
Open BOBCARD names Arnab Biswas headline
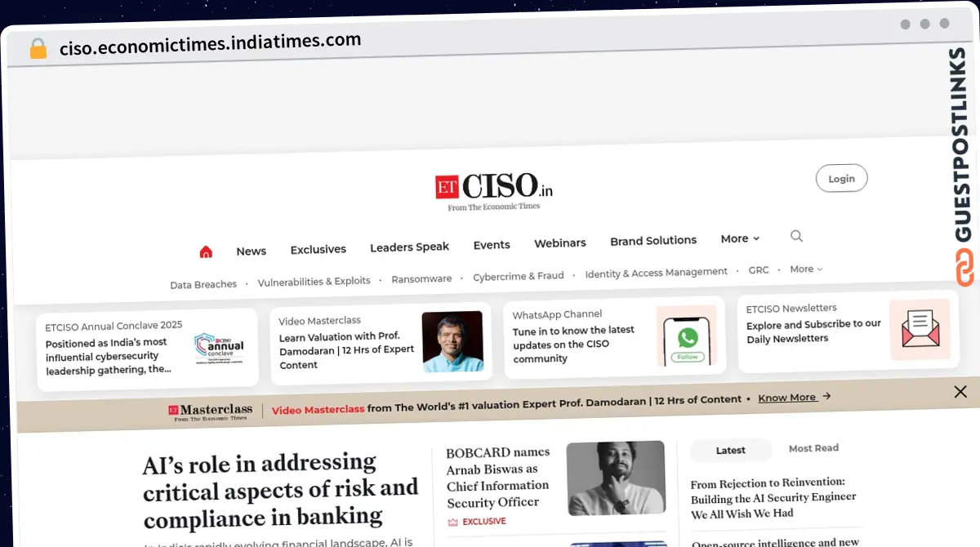click(498, 477)
